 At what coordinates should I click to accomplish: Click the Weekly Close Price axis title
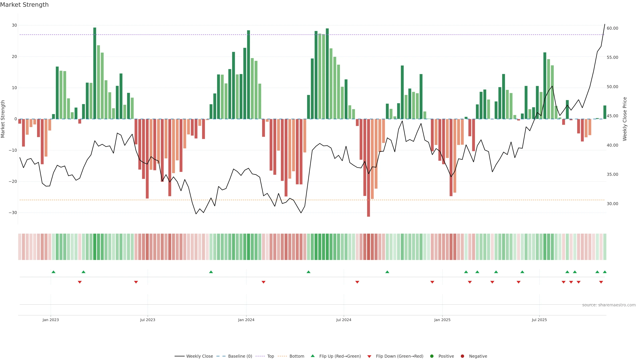point(625,119)
